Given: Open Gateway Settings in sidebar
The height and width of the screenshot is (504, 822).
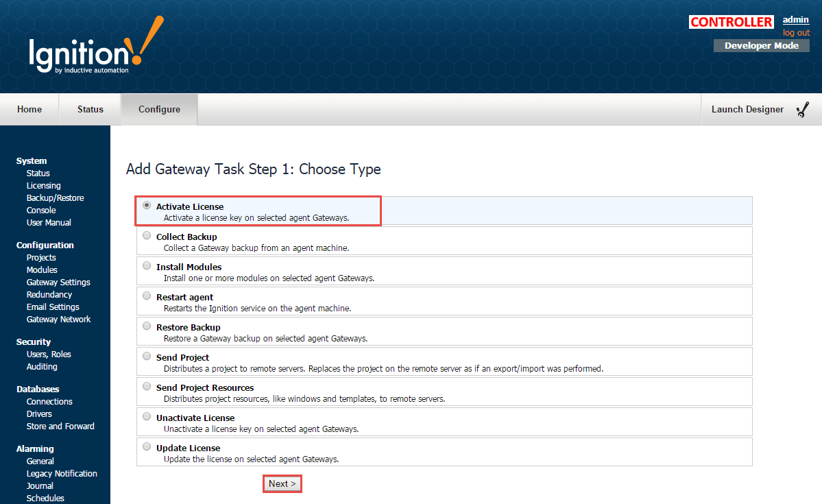Looking at the screenshot, I should tap(58, 282).
